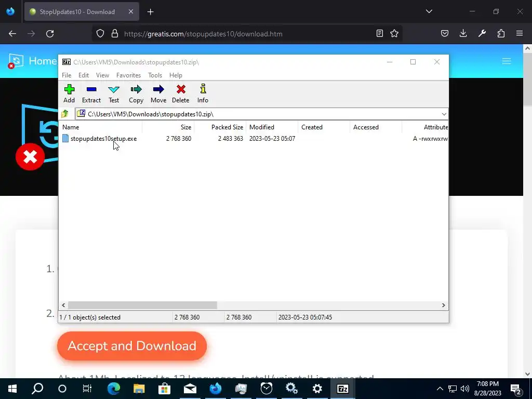The width and height of the screenshot is (532, 399).
Task: Open Edit menu in 7-Zip
Action: click(84, 75)
